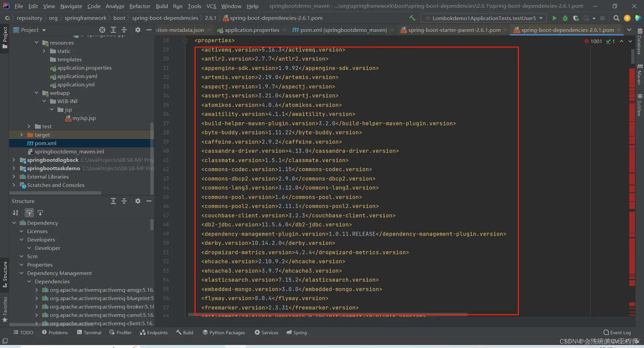Start debugging with the bug icon
Screen dimensions: 644x348
565,18
